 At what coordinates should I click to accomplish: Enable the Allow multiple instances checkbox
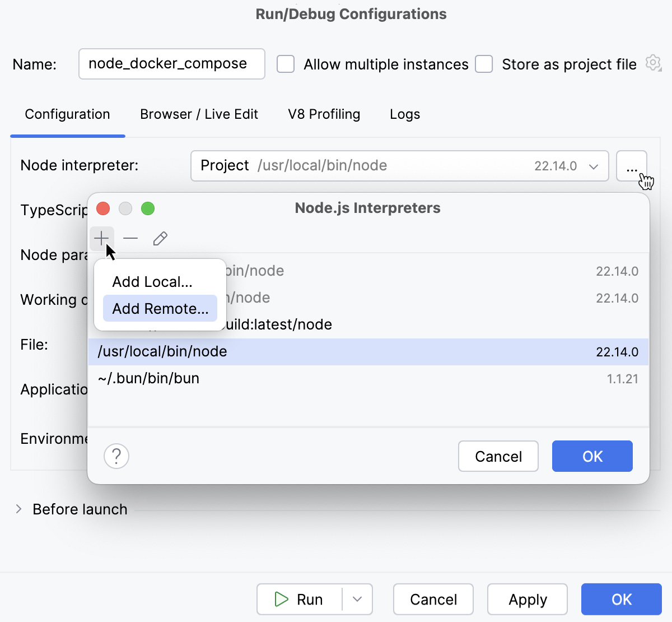pos(286,64)
